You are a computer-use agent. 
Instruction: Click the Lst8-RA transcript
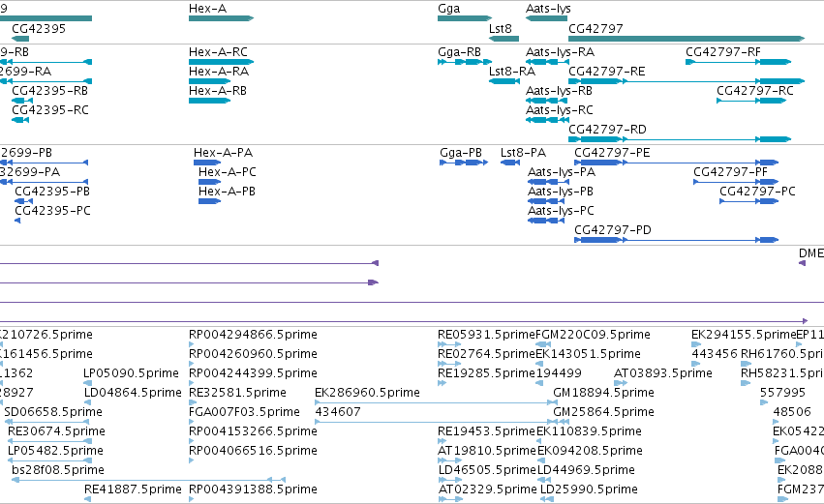click(x=504, y=81)
